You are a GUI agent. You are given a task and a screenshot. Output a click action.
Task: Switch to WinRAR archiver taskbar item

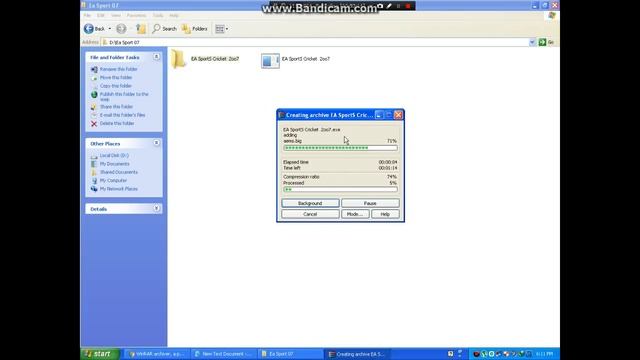pyautogui.click(x=157, y=354)
